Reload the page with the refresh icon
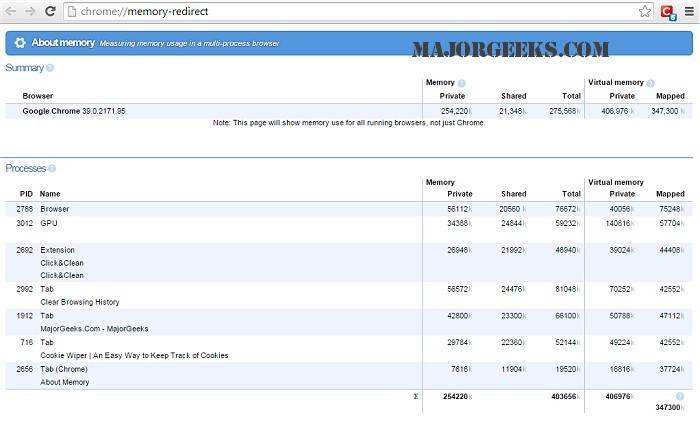Image resolution: width=700 pixels, height=421 pixels. [x=50, y=11]
